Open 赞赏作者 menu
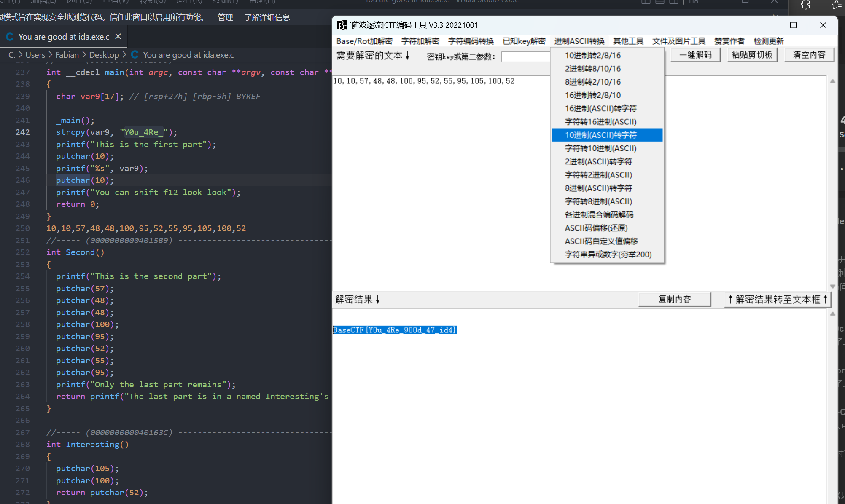Screen dimensions: 845x504 point(729,41)
